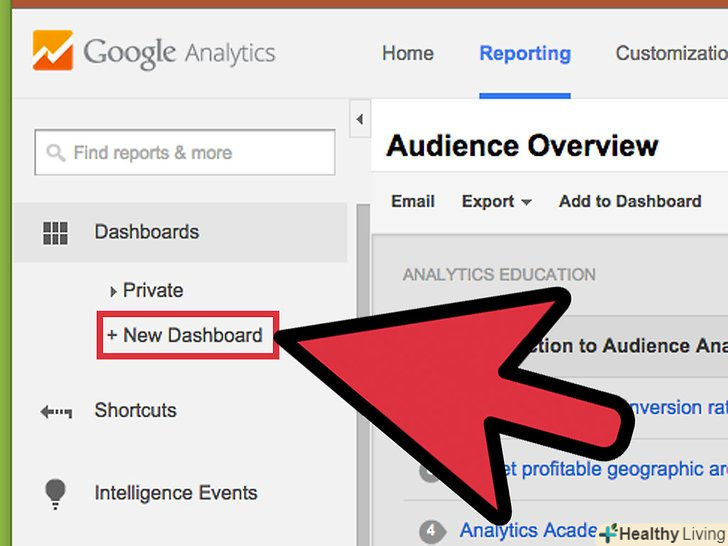Select Shortcuts in the sidebar
The image size is (728, 546).
(136, 410)
